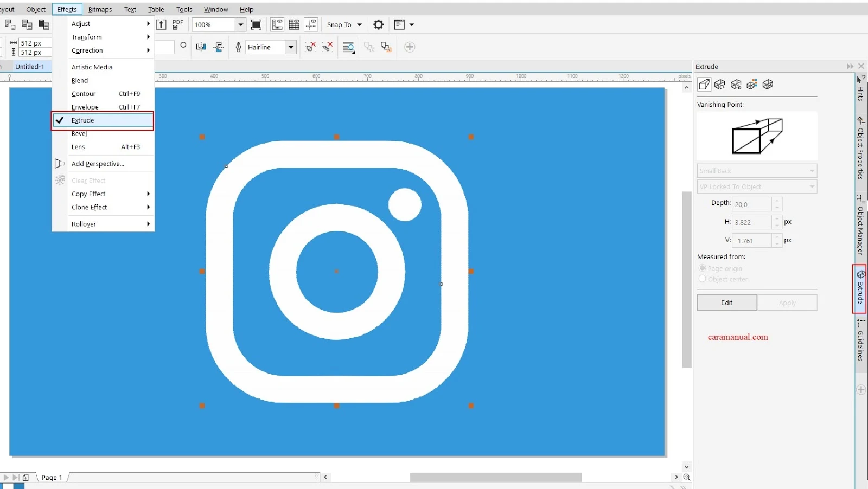868x489 pixels.
Task: Open the zoom level 100% dropdown
Action: point(240,24)
